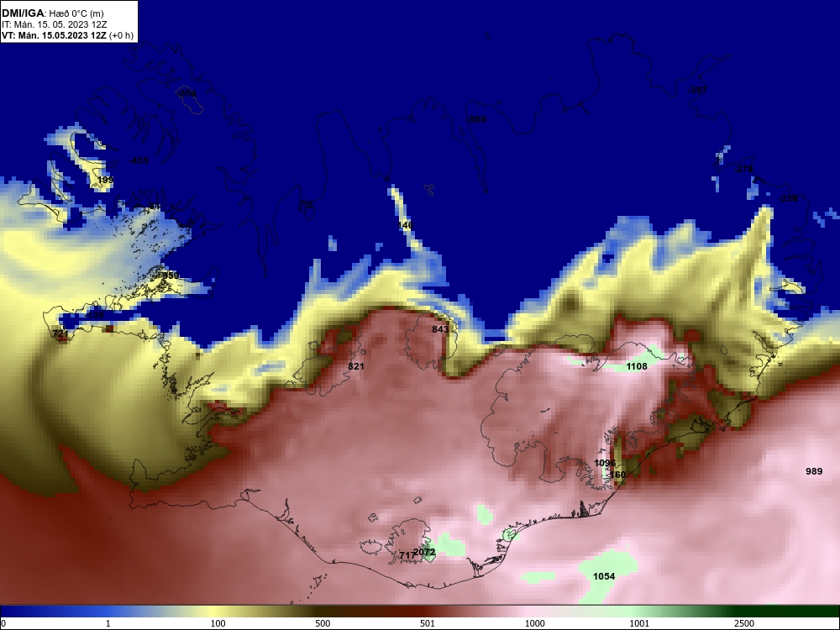The image size is (840, 630).
Task: Click the -258 value label
Action: coord(788,198)
